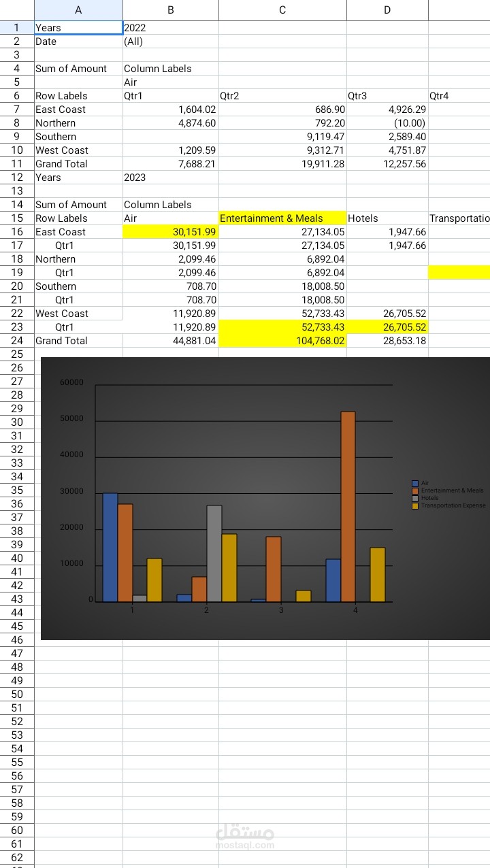Select column B header
The width and height of the screenshot is (490, 868).
171,10
